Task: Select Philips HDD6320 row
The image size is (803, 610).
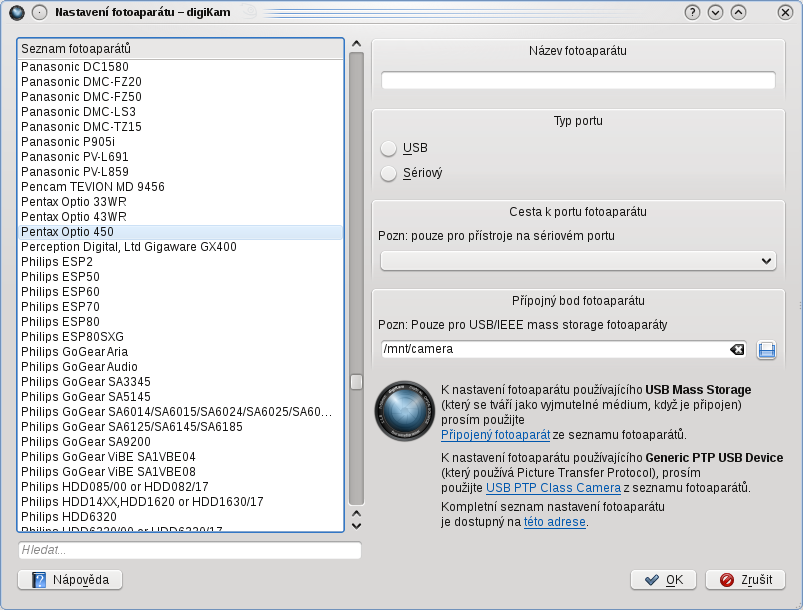Action: coord(180,517)
